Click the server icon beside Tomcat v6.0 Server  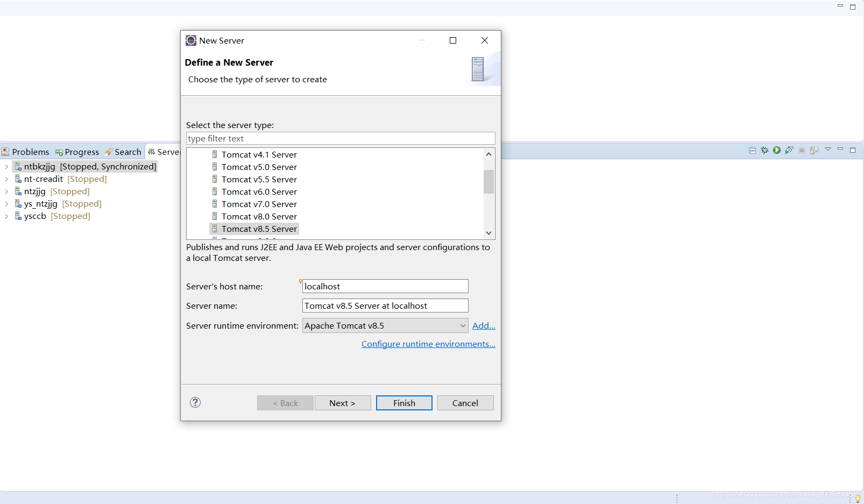(x=215, y=191)
